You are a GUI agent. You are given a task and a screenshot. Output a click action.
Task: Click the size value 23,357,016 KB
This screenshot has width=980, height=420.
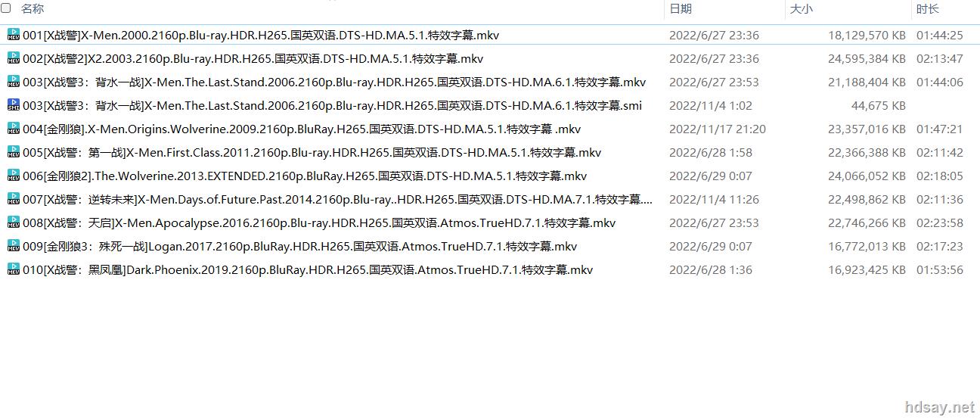[x=867, y=129]
